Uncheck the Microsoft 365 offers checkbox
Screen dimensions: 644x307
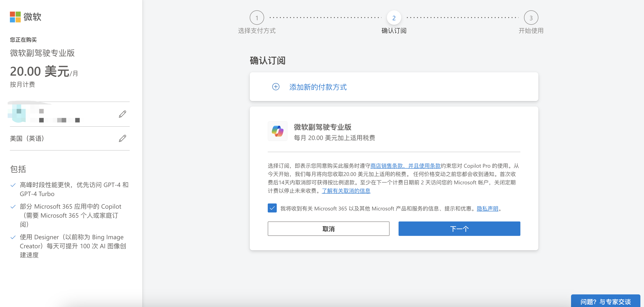tap(272, 208)
